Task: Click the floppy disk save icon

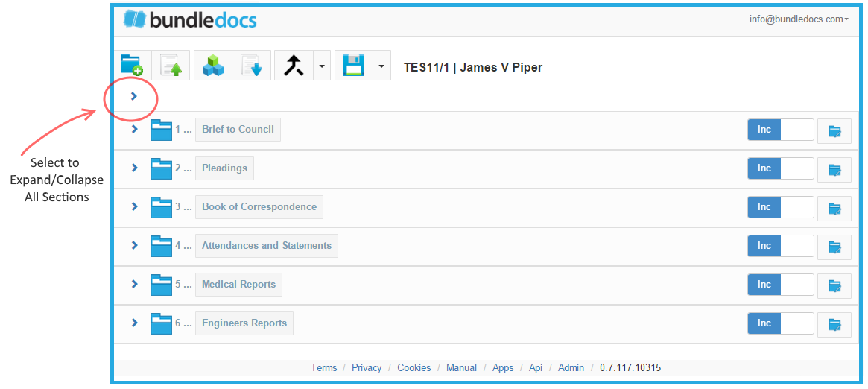Action: point(354,66)
